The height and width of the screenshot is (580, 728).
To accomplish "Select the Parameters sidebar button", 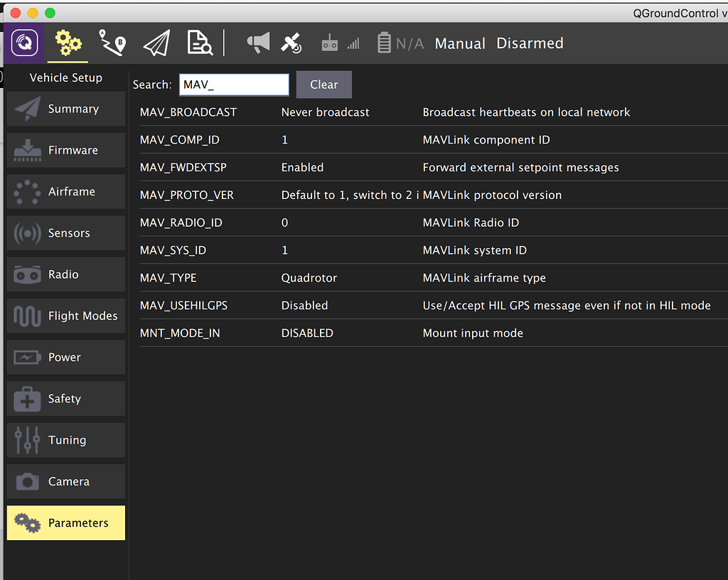I will [x=66, y=522].
